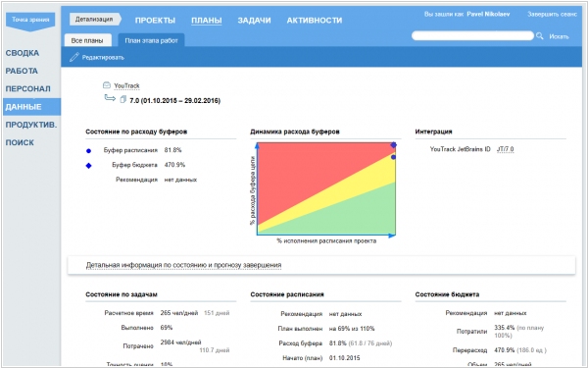Click Редактировать in the toolbar
The width and height of the screenshot is (588, 368).
(x=103, y=58)
